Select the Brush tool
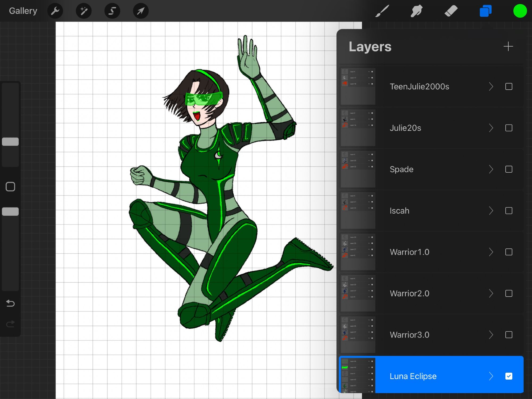532x399 pixels. pos(382,11)
